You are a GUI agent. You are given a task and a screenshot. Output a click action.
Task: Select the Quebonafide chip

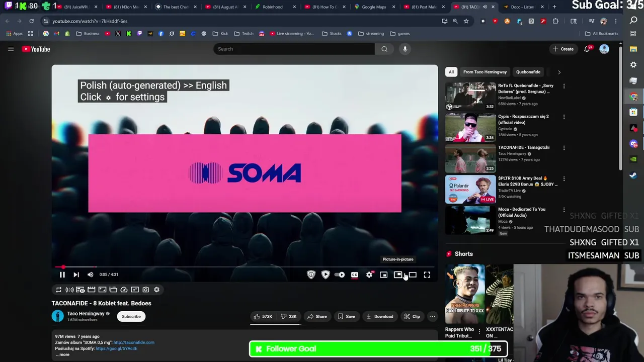coord(528,72)
